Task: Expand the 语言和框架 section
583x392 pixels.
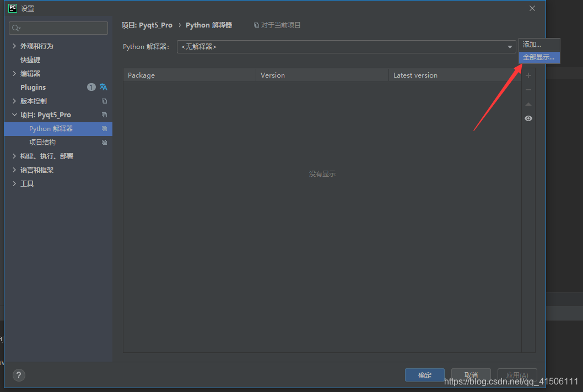Action: (x=14, y=170)
